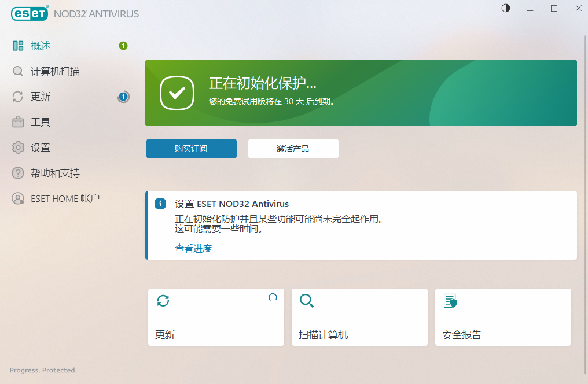Go to the 更新 sidebar section
Image resolution: width=588 pixels, height=384 pixels.
click(x=41, y=97)
